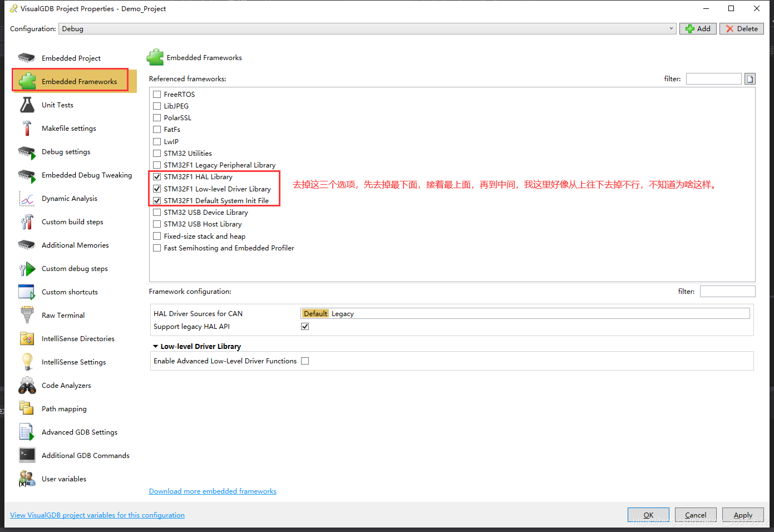Click the large Embedded Frameworks header icon
The width and height of the screenshot is (774, 532).
(x=155, y=57)
